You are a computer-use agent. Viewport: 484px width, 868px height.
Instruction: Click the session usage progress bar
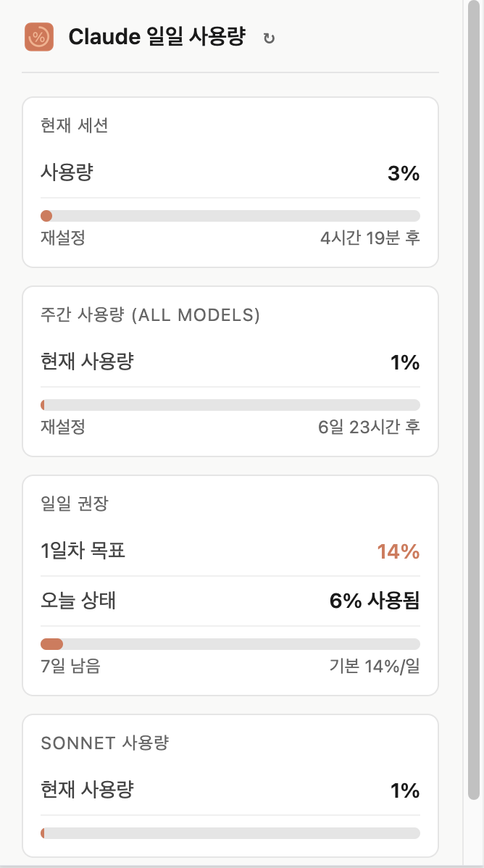[x=230, y=215]
